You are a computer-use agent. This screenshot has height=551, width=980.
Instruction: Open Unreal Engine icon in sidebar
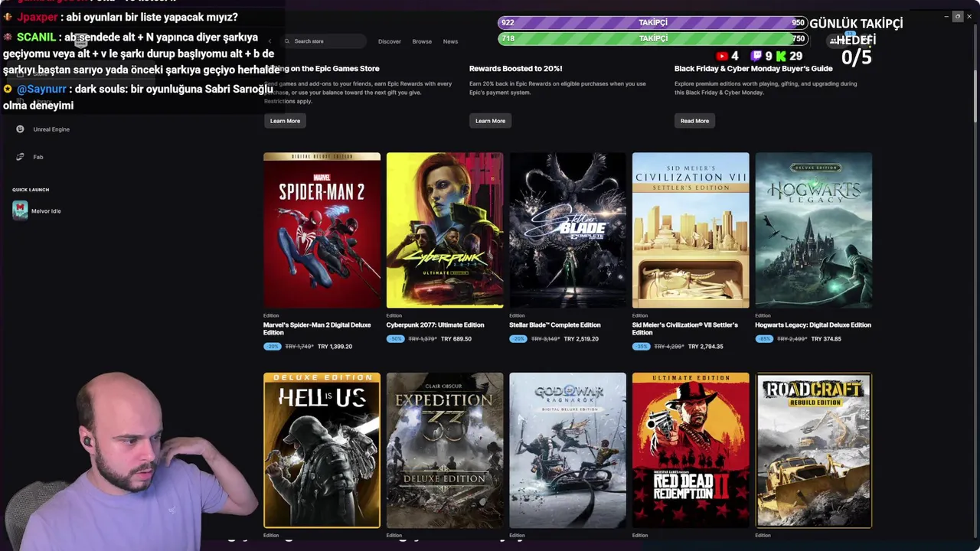click(x=20, y=129)
